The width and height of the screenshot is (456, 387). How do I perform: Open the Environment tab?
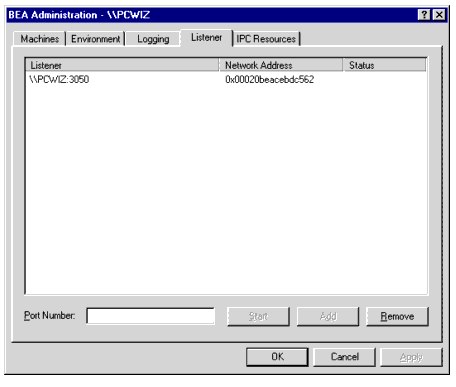click(95, 39)
